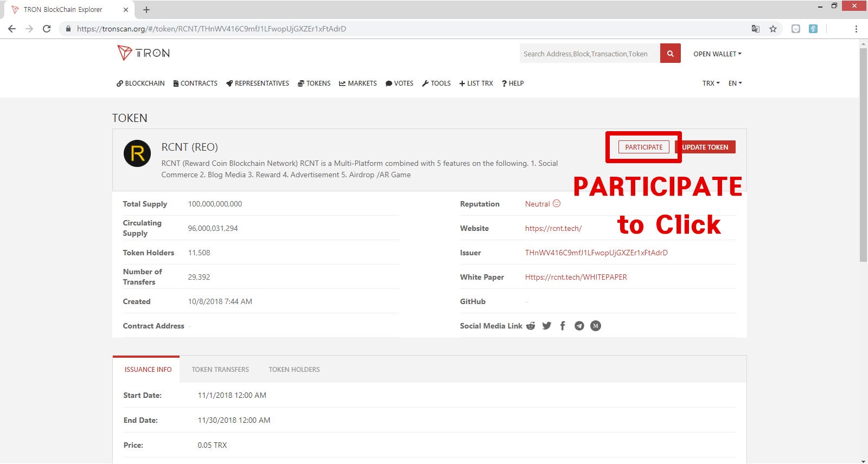868x464 pixels.
Task: Click the browser address bar URL
Action: pos(212,29)
